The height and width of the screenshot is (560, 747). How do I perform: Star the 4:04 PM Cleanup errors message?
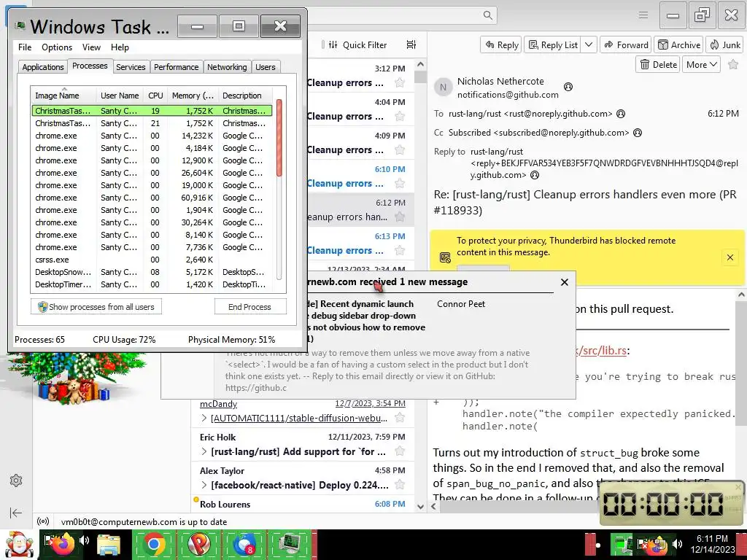[400, 116]
